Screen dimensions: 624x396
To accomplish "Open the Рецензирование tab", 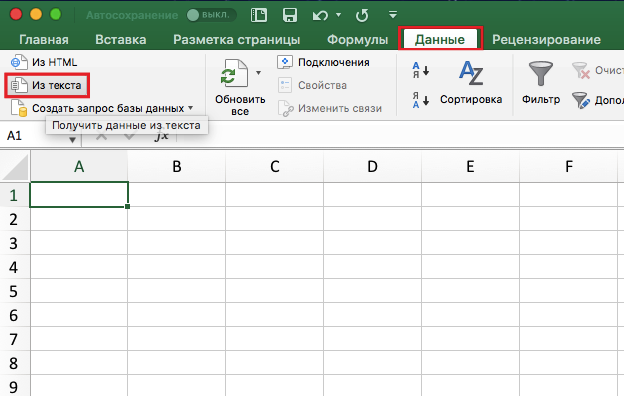I will pyautogui.click(x=546, y=39).
